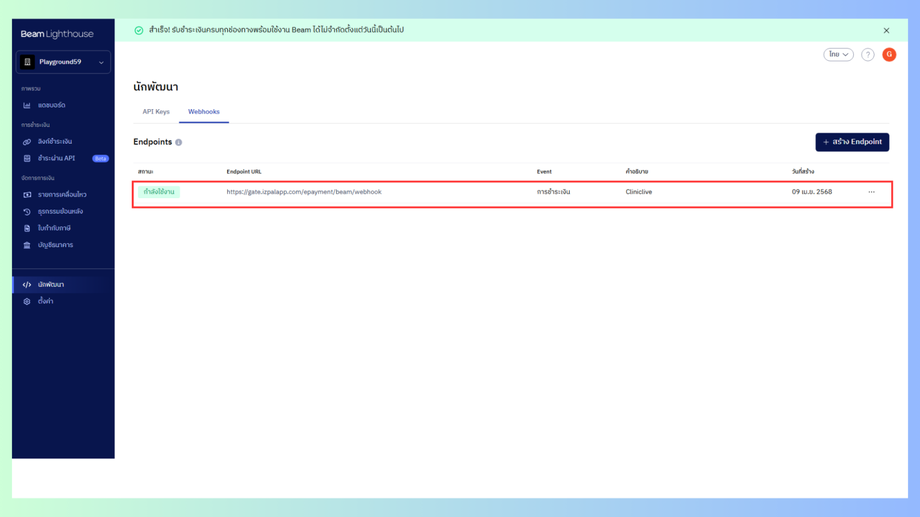
Task: Click the green กำลังใช้งาน status badge
Action: click(x=159, y=192)
